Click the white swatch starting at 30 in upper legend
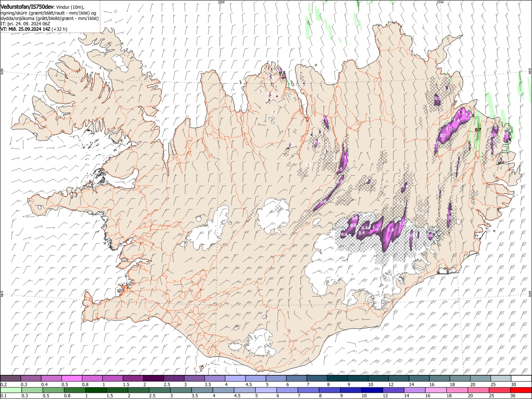Image resolution: width=532 pixels, height=399 pixels. coord(521,379)
